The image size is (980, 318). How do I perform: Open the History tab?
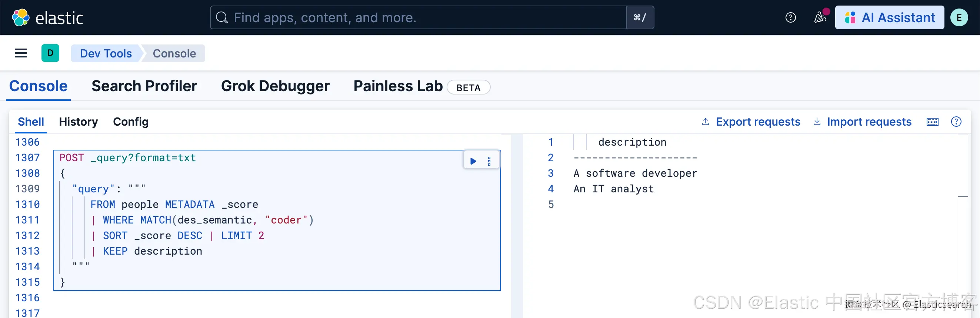coord(79,122)
